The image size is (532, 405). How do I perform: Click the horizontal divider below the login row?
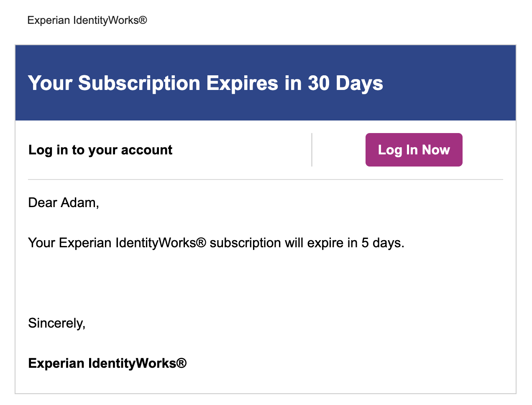tap(265, 179)
